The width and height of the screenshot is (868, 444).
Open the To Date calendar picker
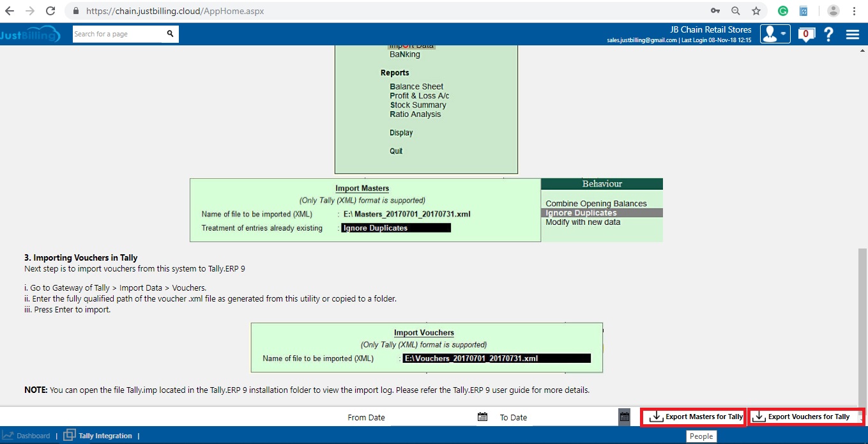[x=625, y=417]
